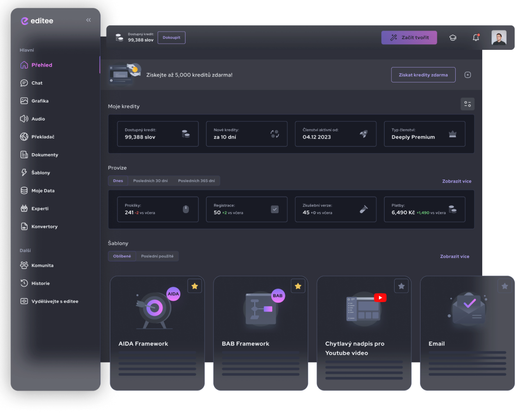This screenshot has width=532, height=414.
Task: Go to Překladač translator section
Action: point(43,137)
